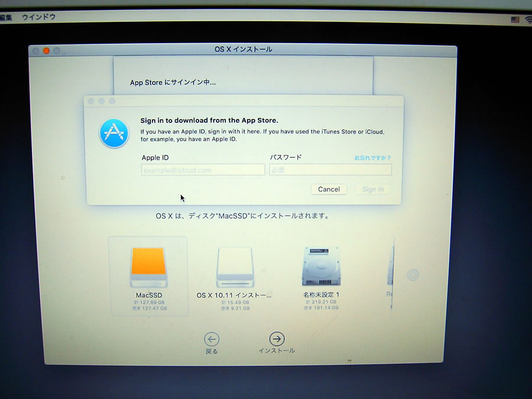Click the 戻る back arrow icon
Viewport: 532px width, 399px height.
pyautogui.click(x=212, y=339)
